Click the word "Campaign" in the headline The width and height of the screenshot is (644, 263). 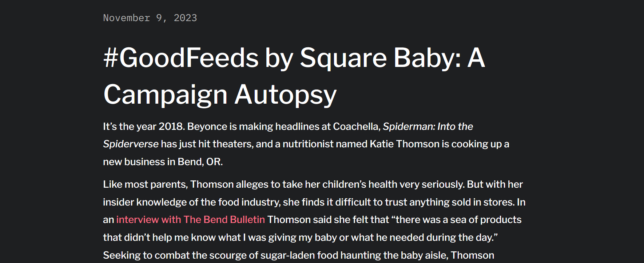[x=166, y=95]
